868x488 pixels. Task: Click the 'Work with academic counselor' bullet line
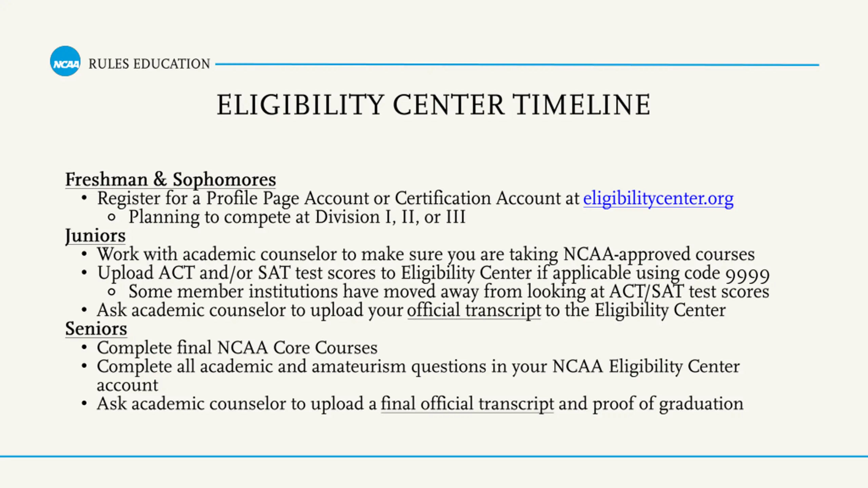426,255
